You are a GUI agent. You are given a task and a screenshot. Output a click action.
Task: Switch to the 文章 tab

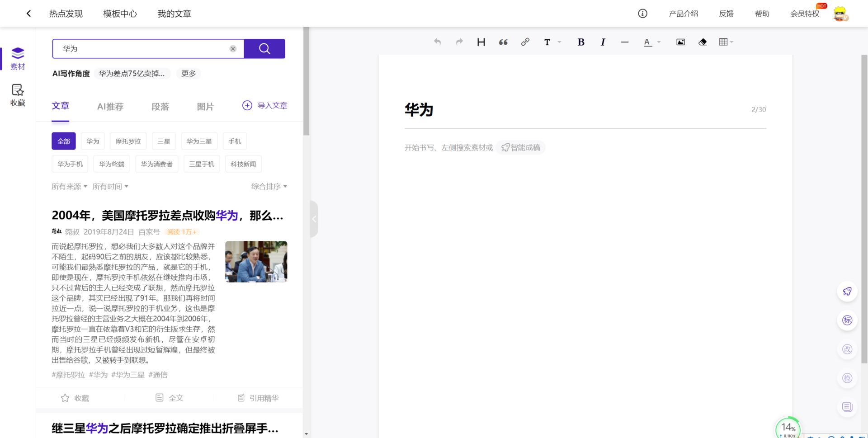coord(60,106)
